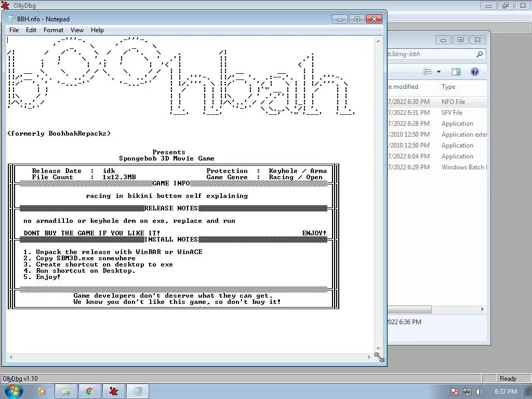Click network tray icon
Image resolution: width=532 pixels, height=399 pixels.
tap(467, 392)
